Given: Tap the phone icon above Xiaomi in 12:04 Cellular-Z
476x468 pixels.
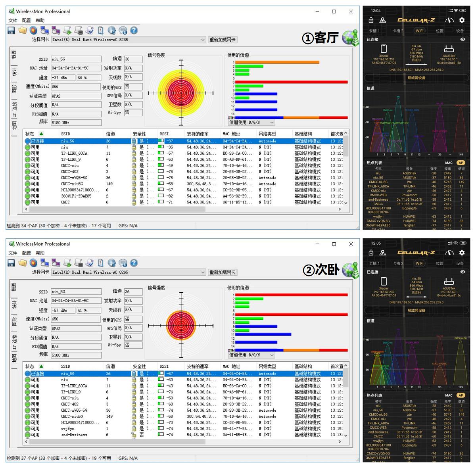Looking at the screenshot, I should tap(384, 49).
